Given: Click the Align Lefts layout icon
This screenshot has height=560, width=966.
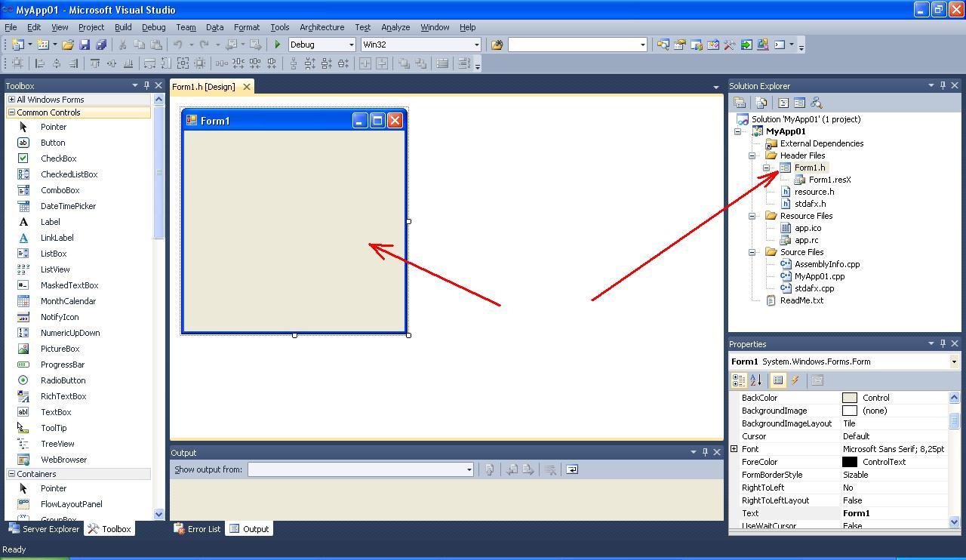Looking at the screenshot, I should coord(39,63).
